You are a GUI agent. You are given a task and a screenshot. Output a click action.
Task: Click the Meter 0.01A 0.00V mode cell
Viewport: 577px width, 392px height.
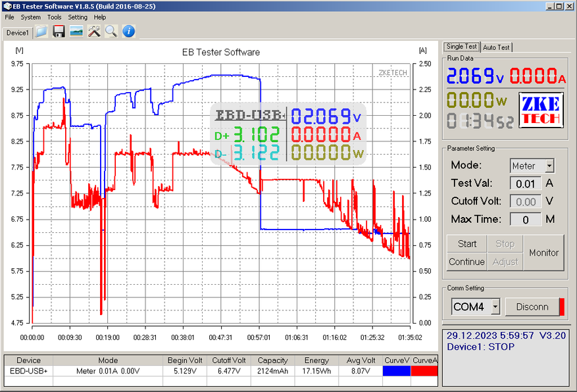(x=108, y=371)
